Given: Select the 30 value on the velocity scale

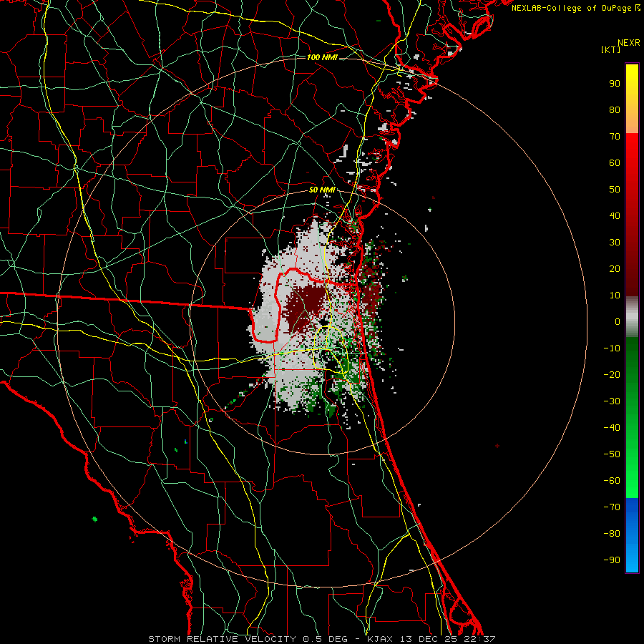Looking at the screenshot, I should coord(615,243).
